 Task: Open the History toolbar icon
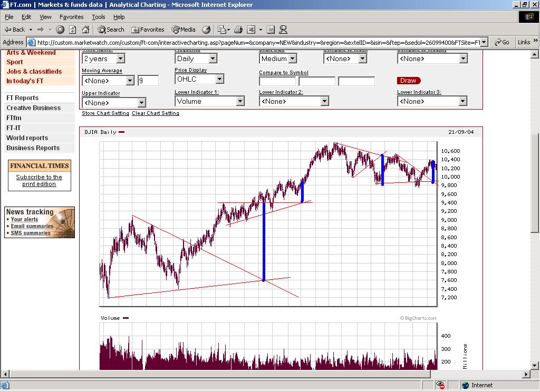click(x=206, y=30)
